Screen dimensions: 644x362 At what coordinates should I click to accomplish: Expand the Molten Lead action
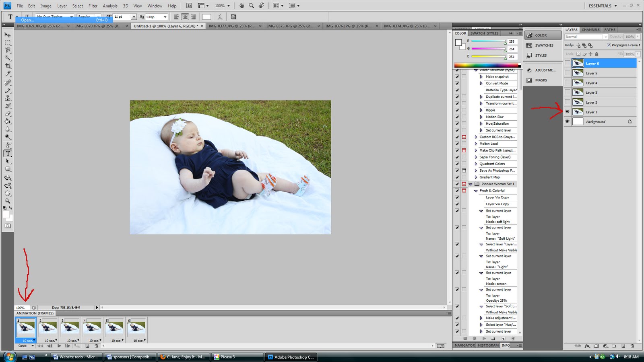pos(476,144)
